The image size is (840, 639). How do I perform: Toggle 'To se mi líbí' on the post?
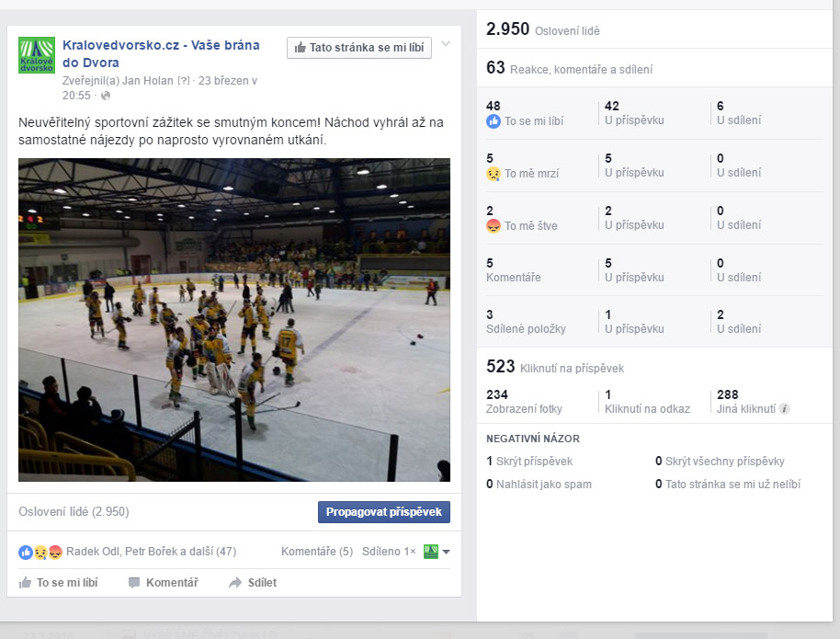(x=59, y=583)
